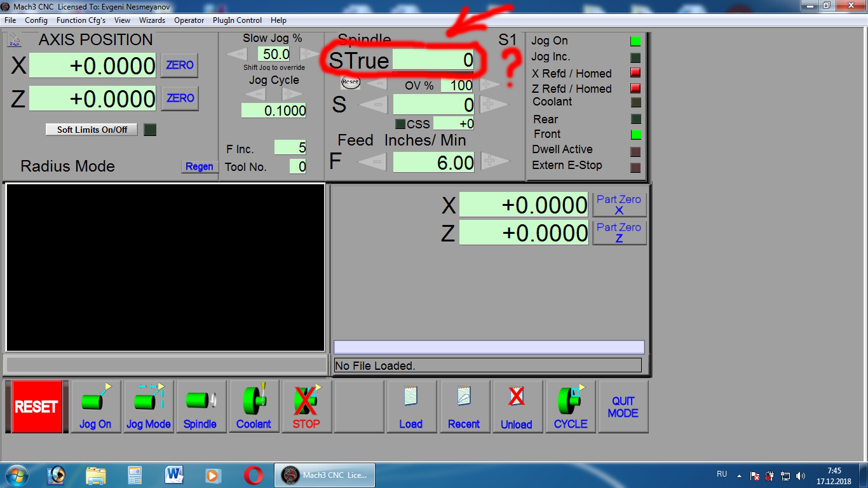The image size is (868, 488).
Task: Open the View menu
Action: click(x=122, y=20)
